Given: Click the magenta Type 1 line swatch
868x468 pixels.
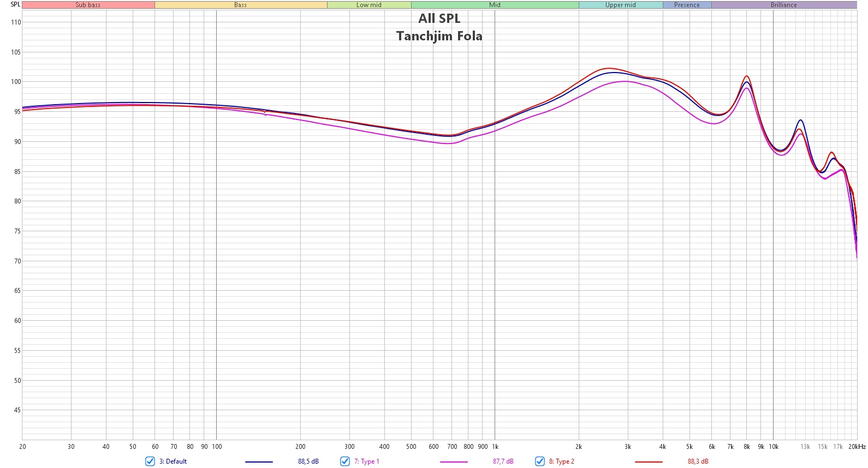Looking at the screenshot, I should 454,462.
